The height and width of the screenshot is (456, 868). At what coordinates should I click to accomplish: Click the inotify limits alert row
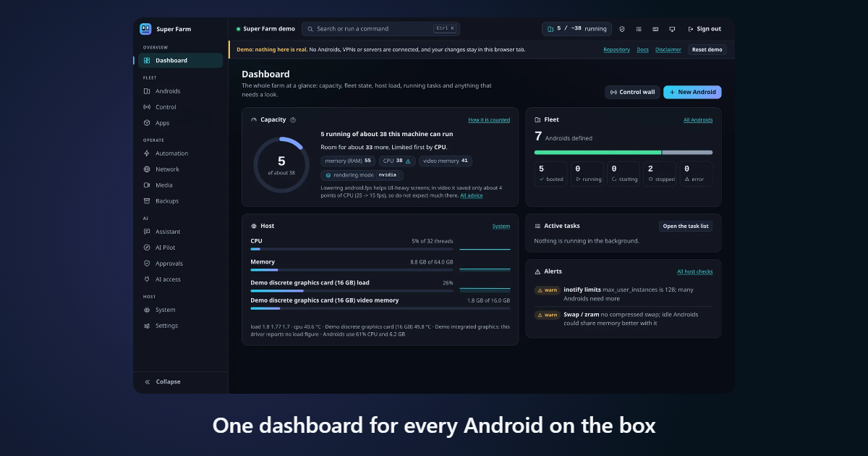click(x=624, y=294)
